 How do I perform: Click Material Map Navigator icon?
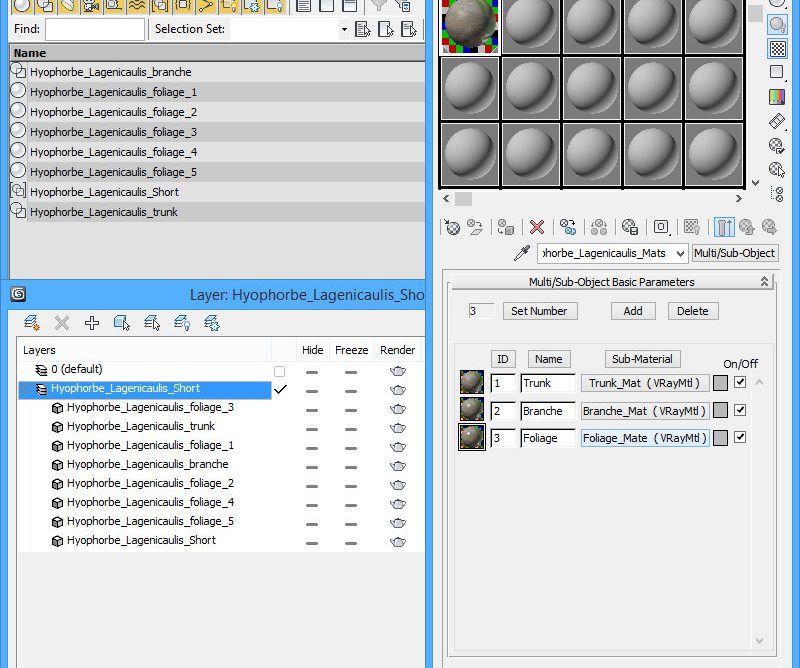(777, 193)
